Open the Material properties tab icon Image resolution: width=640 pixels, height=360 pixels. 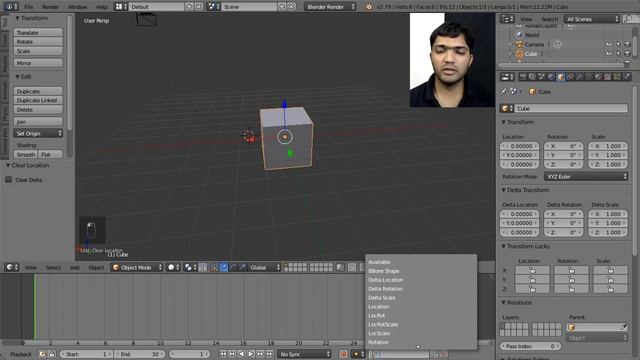coord(598,77)
